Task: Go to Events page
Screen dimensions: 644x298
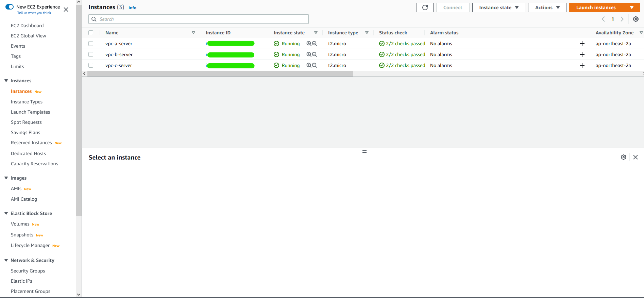Action: (x=18, y=46)
